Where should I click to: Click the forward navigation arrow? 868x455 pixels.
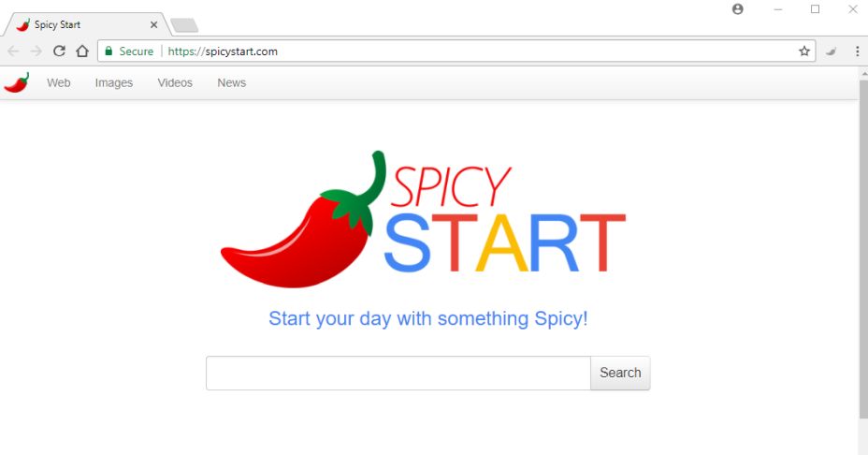tap(36, 51)
